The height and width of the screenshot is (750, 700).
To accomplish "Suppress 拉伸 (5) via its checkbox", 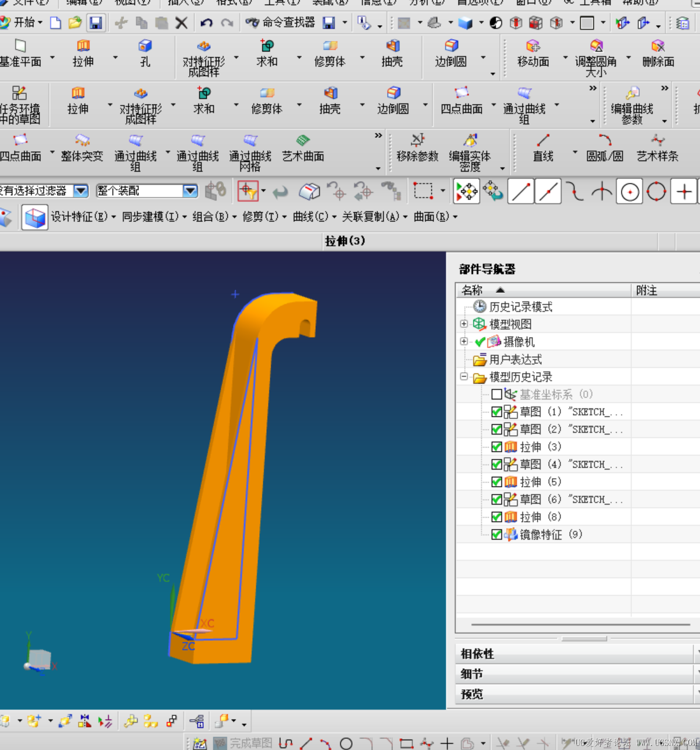I will tap(497, 482).
